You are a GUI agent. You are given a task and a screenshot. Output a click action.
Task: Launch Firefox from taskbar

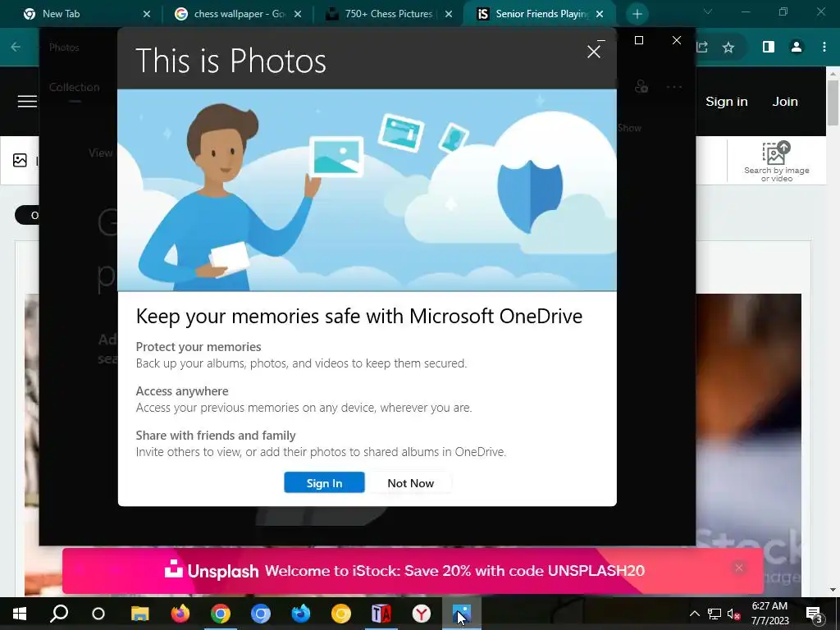point(180,614)
